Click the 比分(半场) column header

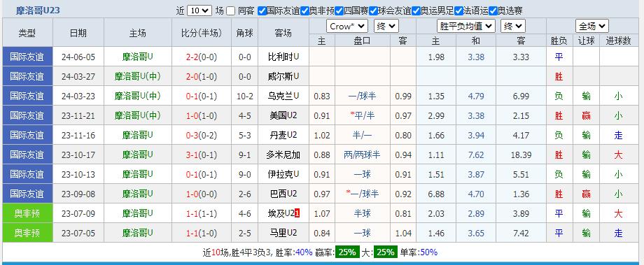coord(202,33)
